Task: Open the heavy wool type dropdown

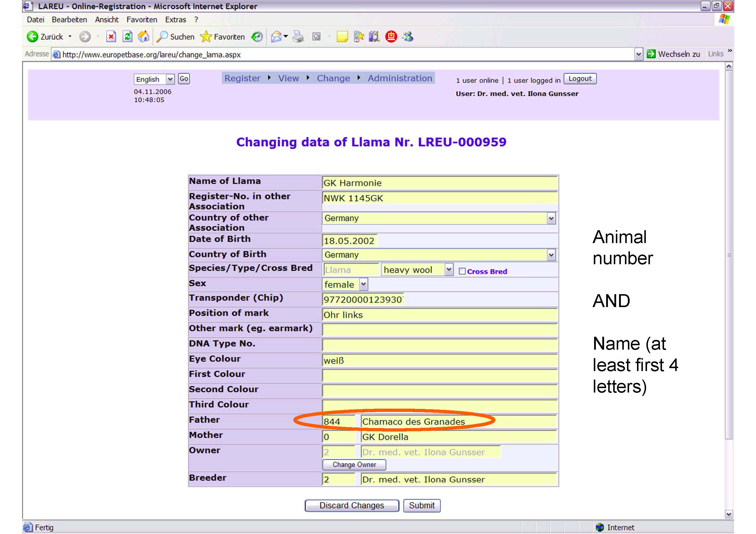Action: 449,270
